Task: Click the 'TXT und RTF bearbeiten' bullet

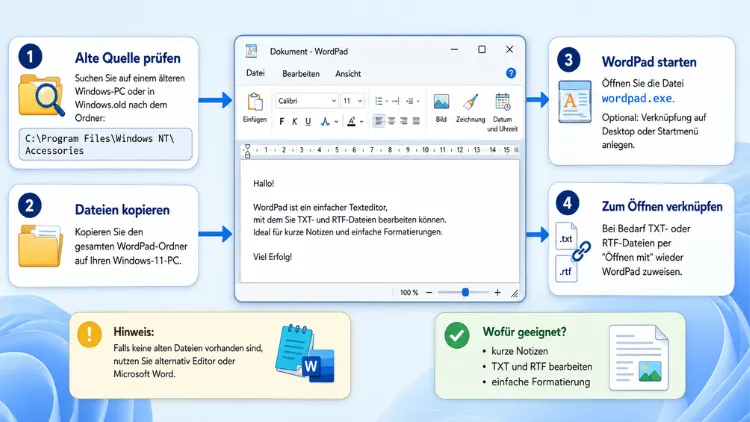Action: click(x=542, y=366)
